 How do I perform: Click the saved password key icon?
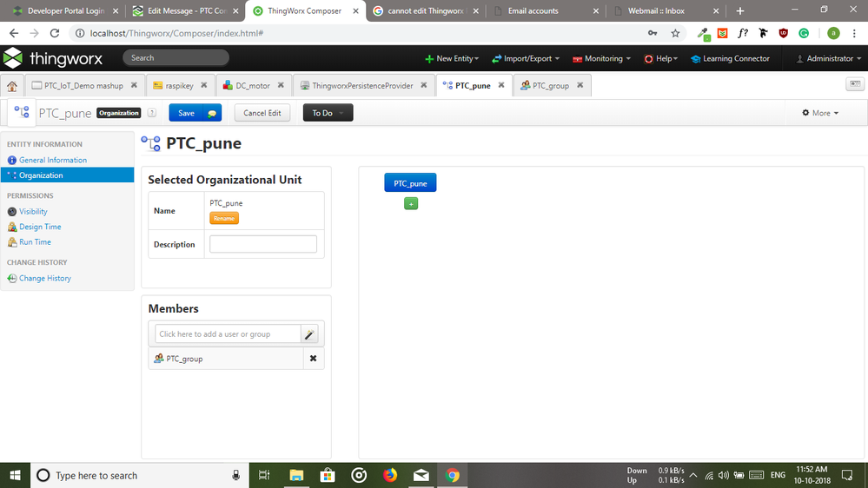click(653, 33)
